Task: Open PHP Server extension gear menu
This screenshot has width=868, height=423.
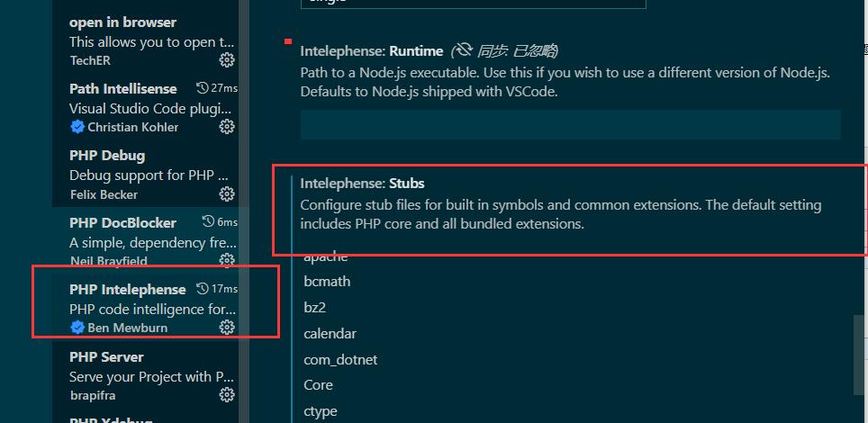Action: [227, 395]
